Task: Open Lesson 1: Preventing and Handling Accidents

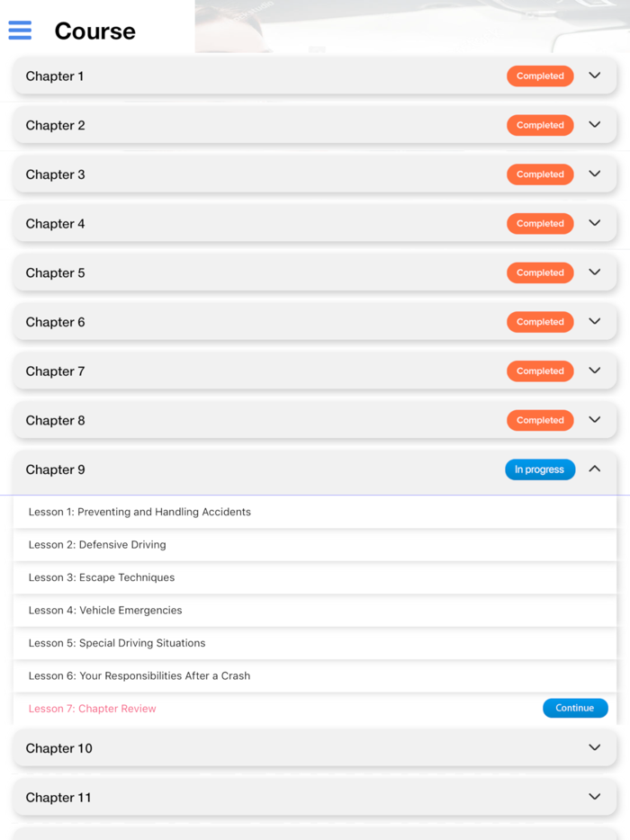Action: coord(139,512)
